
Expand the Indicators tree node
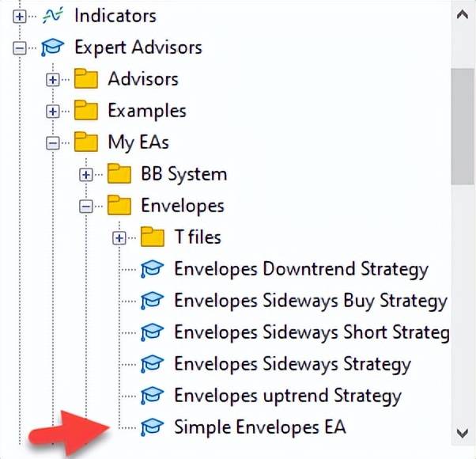pos(20,16)
